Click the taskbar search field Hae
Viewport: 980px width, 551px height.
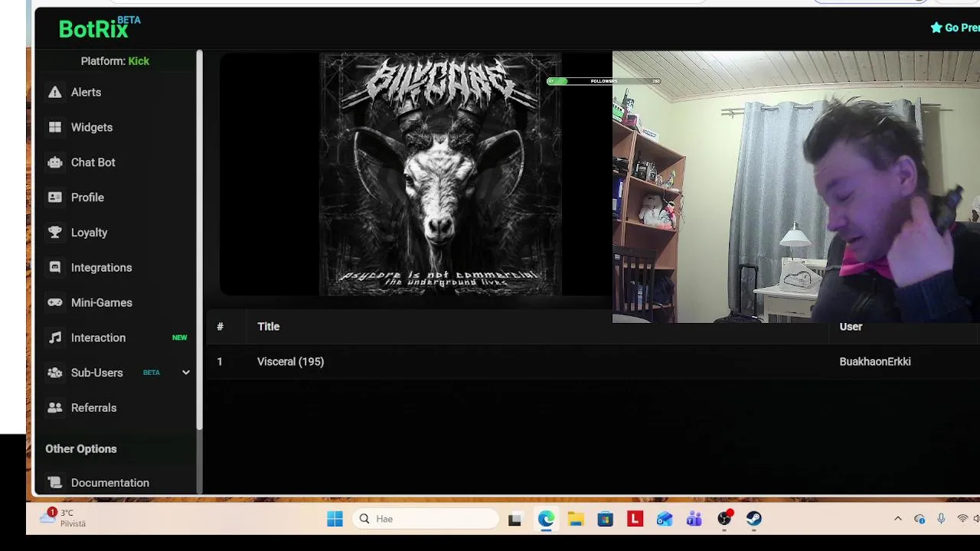pos(426,519)
